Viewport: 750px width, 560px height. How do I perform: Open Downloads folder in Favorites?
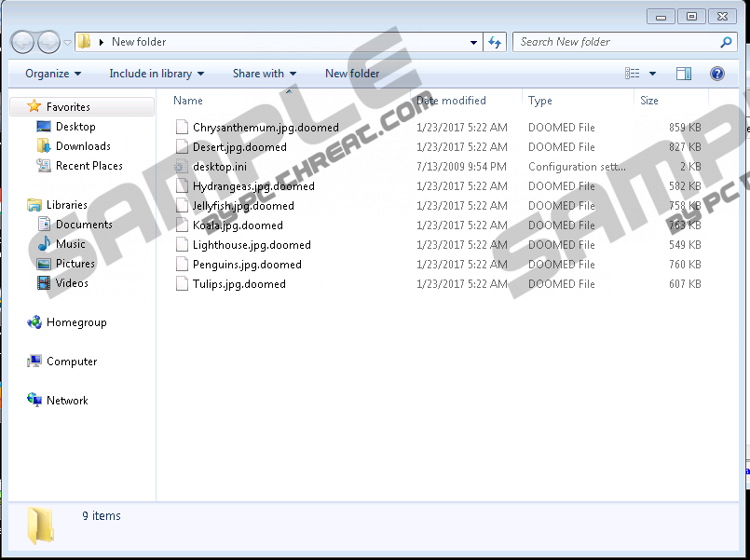82,146
